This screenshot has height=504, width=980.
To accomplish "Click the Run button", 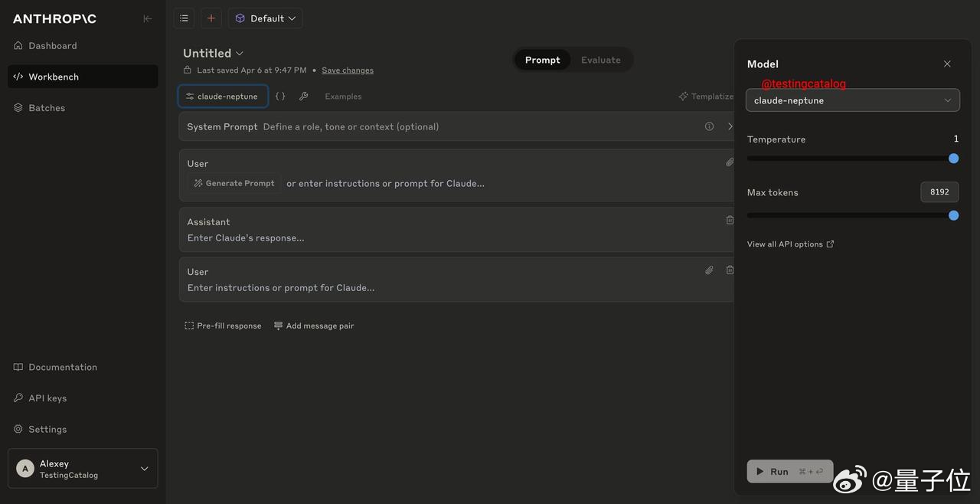I will (790, 471).
